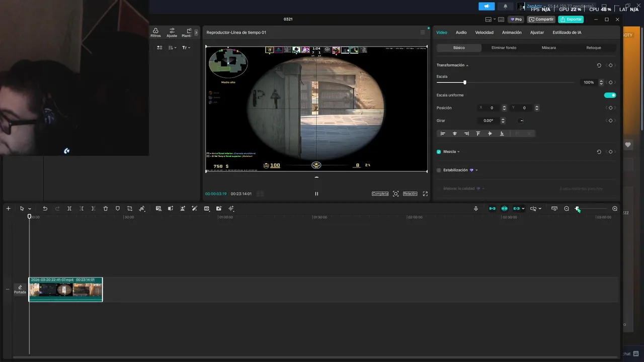The height and width of the screenshot is (362, 644).
Task: Toggle auto snapping icon in timeline
Action: (504, 209)
